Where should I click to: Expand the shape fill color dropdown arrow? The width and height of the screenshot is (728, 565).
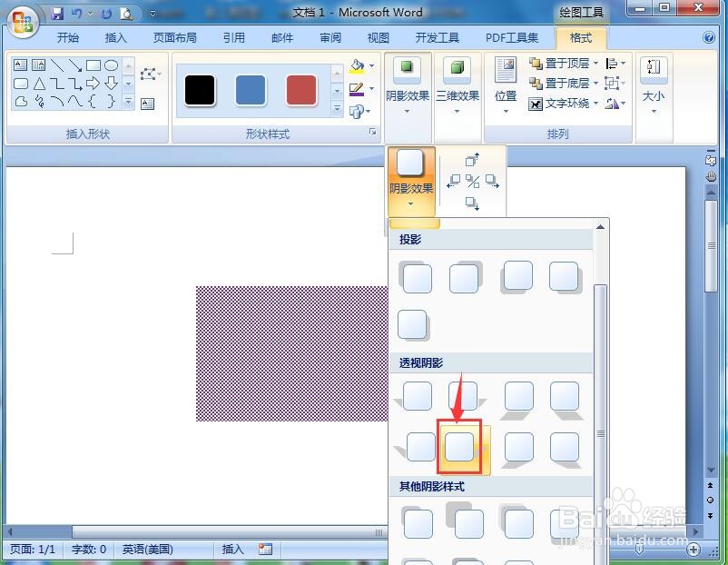(x=372, y=66)
